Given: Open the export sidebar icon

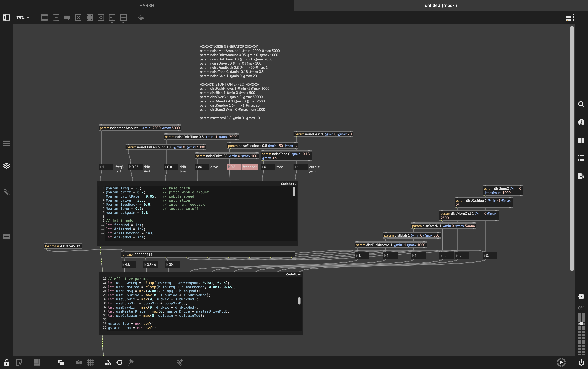Looking at the screenshot, I should click(x=581, y=176).
